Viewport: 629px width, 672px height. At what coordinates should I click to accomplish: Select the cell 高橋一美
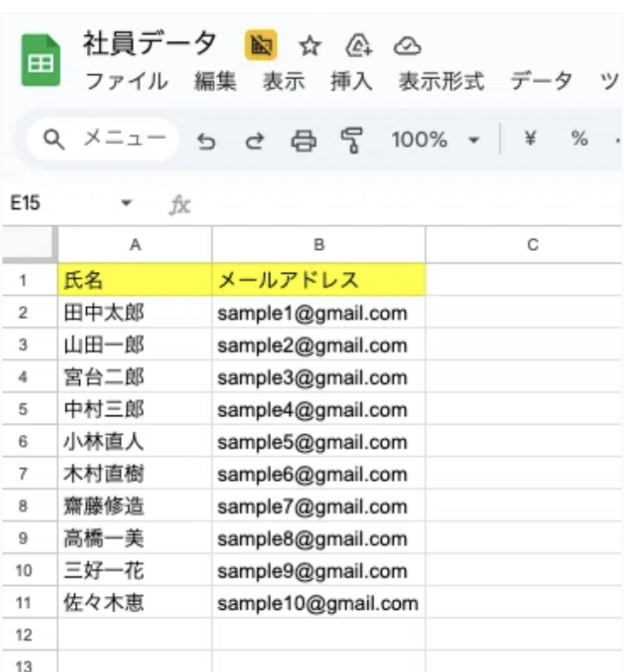135,538
